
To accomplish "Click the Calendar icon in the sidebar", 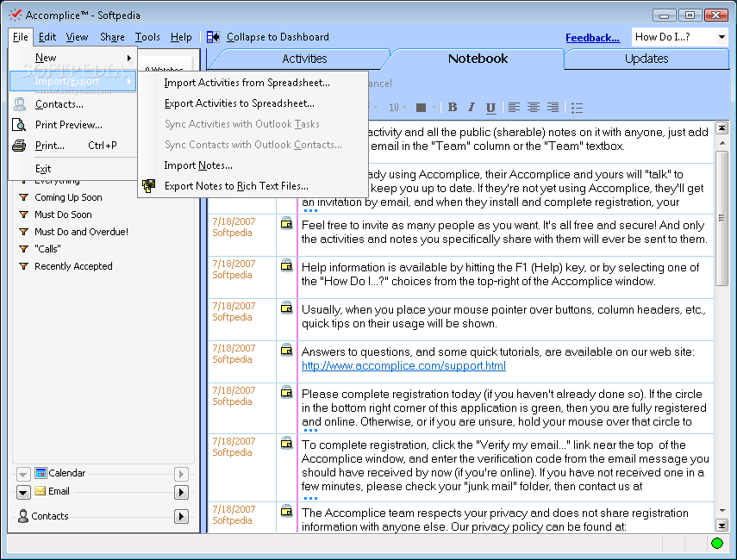I will (x=41, y=473).
